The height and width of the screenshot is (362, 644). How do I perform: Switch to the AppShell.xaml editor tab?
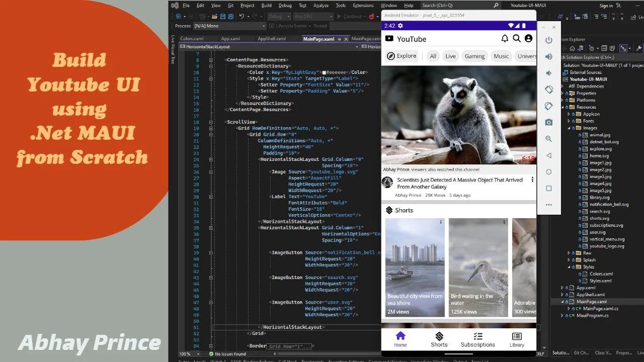coord(272,39)
